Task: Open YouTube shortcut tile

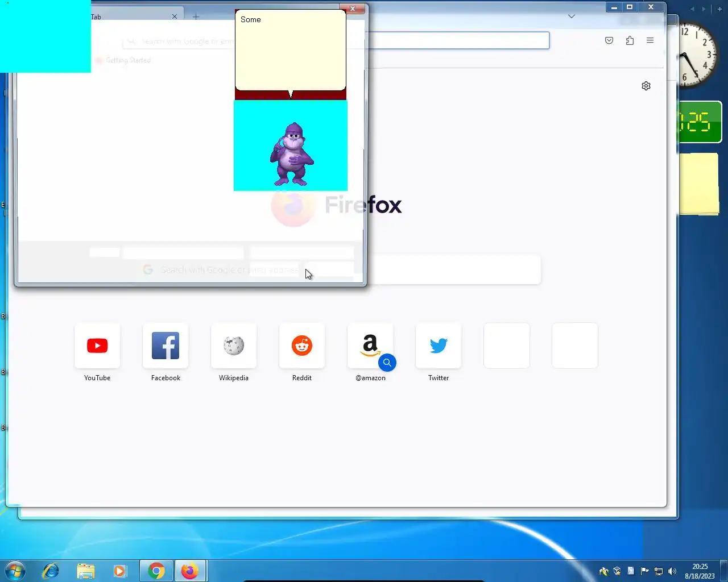Action: pos(97,346)
